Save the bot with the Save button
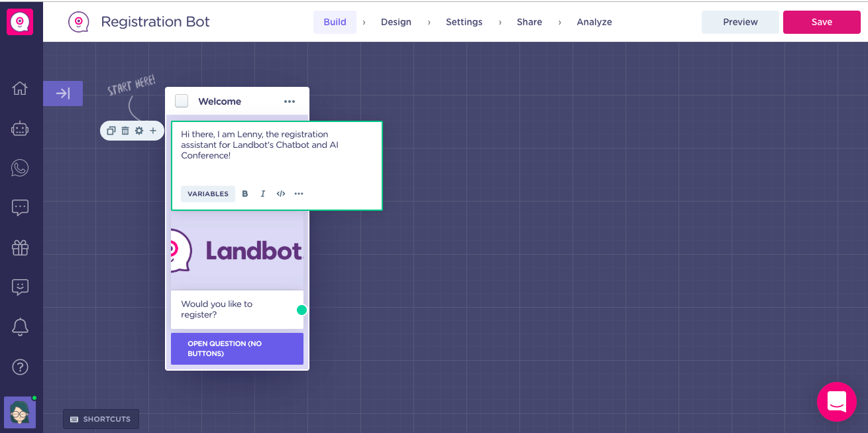Viewport: 868px width, 433px height. (822, 22)
